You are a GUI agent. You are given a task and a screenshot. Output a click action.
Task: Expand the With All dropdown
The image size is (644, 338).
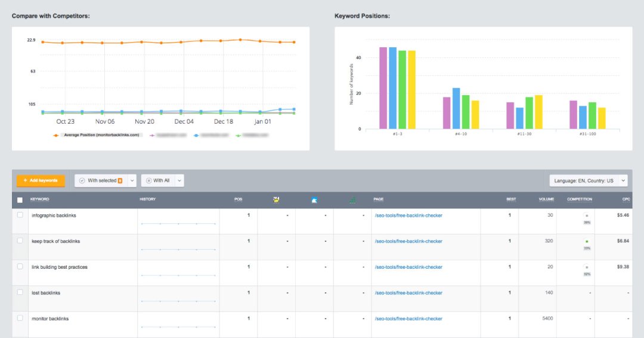(x=162, y=180)
